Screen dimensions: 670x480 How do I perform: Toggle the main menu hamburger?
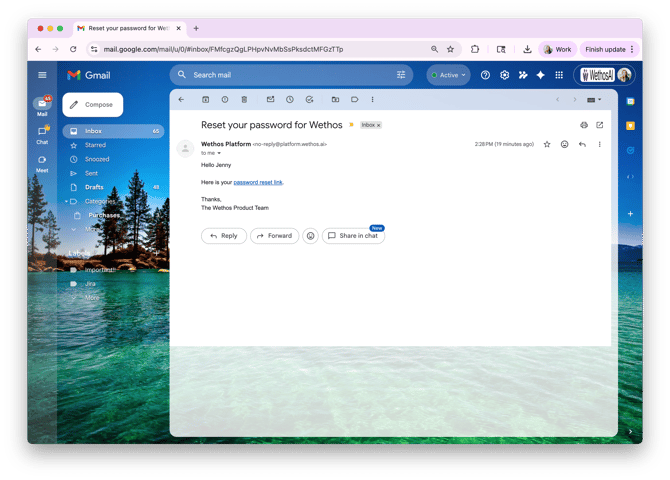pyautogui.click(x=42, y=75)
